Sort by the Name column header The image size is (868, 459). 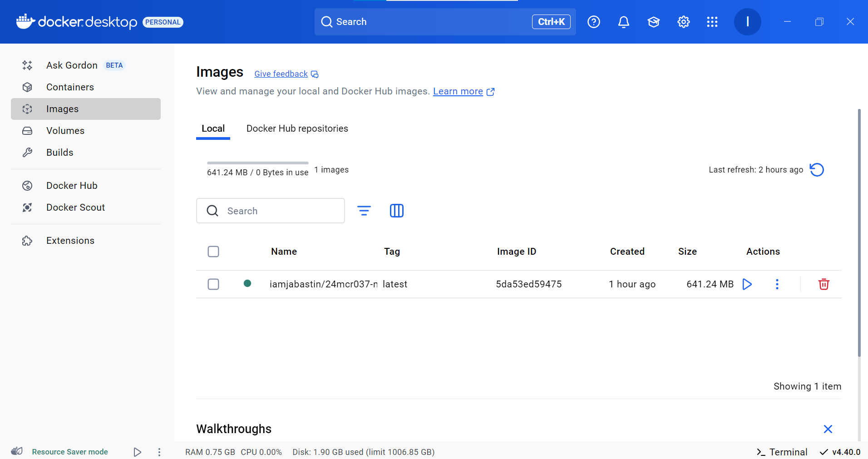284,252
